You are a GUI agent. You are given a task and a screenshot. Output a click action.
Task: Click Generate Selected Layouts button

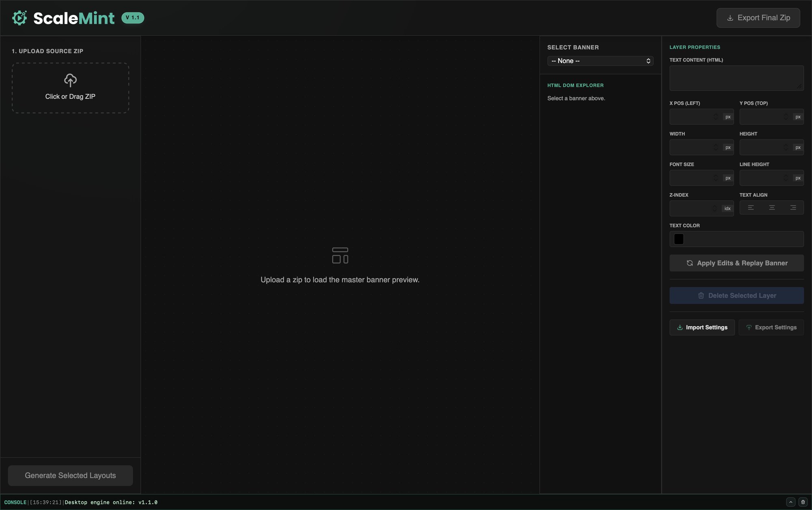tap(70, 475)
